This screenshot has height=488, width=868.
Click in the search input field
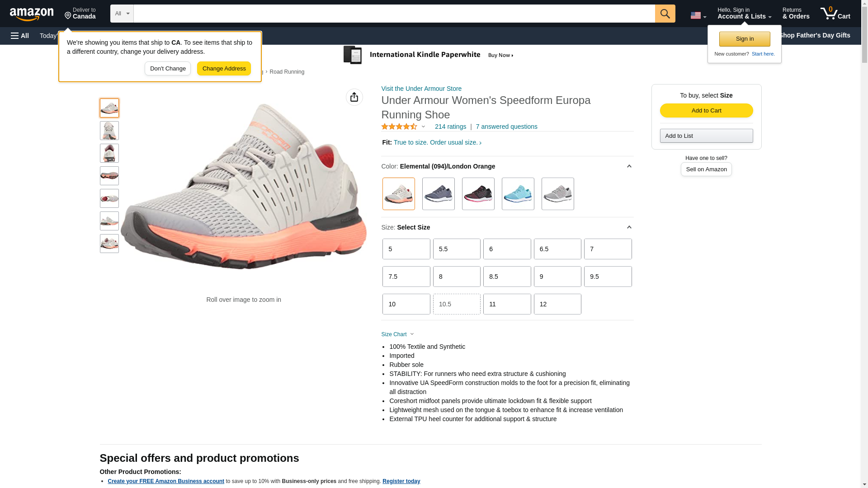(394, 14)
